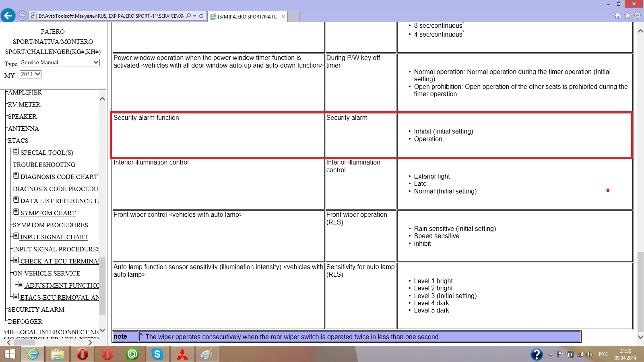
Task: Open Skype from the taskbar
Action: (157, 354)
